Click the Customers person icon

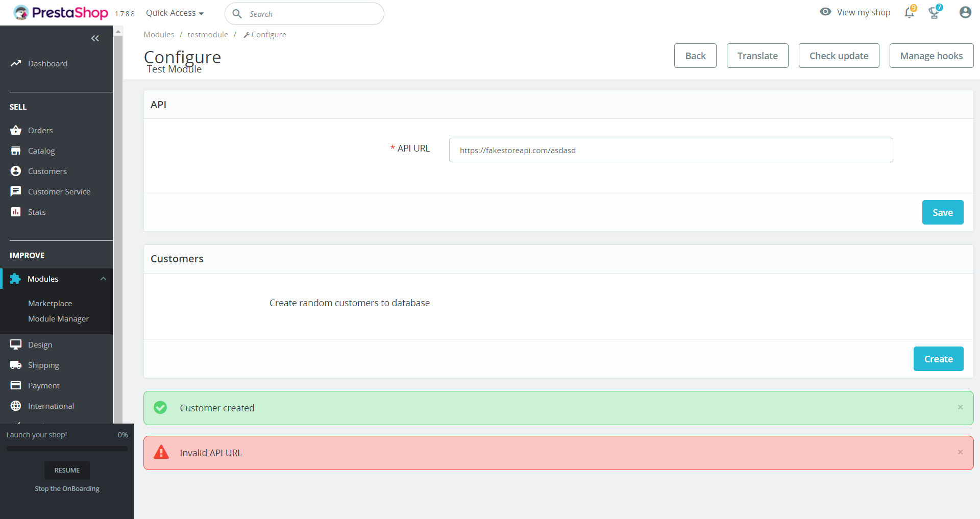(x=16, y=171)
